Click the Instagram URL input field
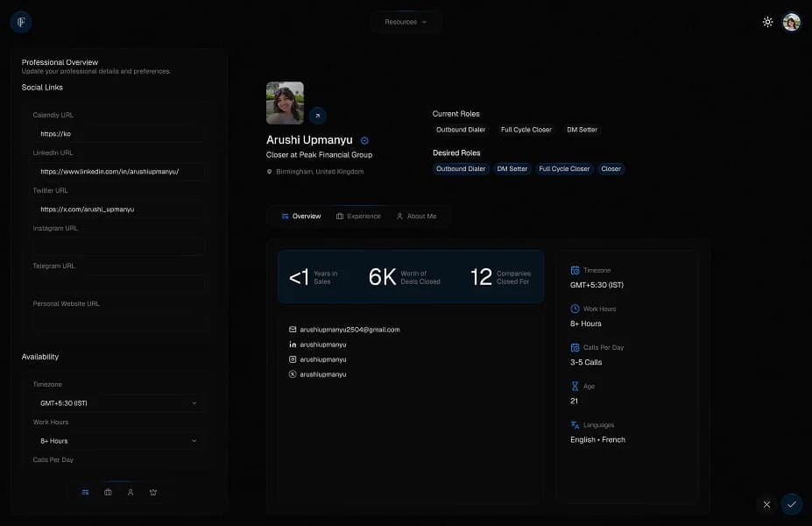The height and width of the screenshot is (526, 812). point(118,247)
